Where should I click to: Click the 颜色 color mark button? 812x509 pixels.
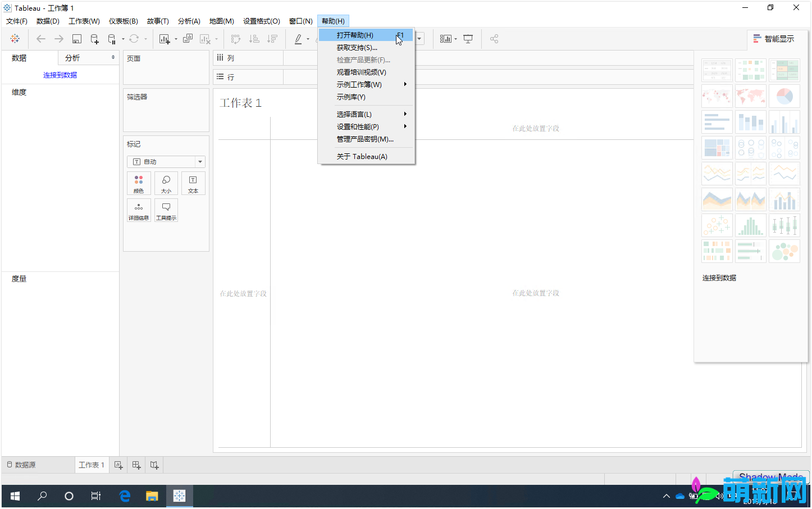[139, 183]
